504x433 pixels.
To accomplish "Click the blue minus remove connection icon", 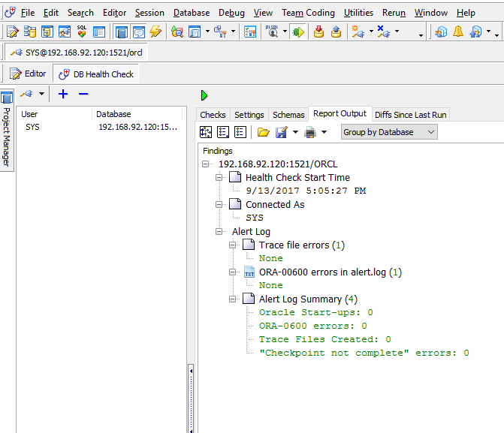I will [x=83, y=94].
